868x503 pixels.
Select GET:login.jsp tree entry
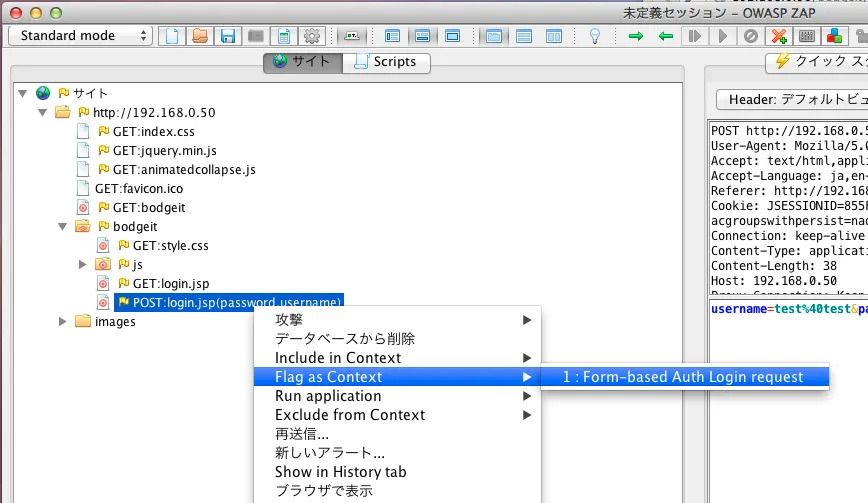click(170, 284)
